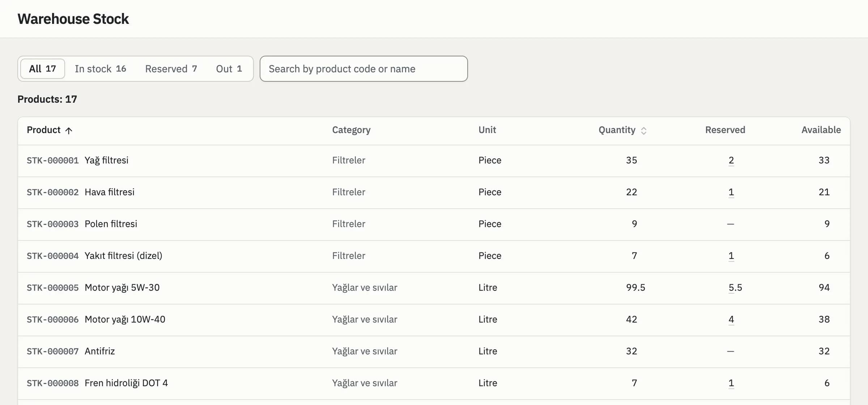Open reserved 5.5 for Motor yağı 5W-30
868x405 pixels.
(735, 287)
